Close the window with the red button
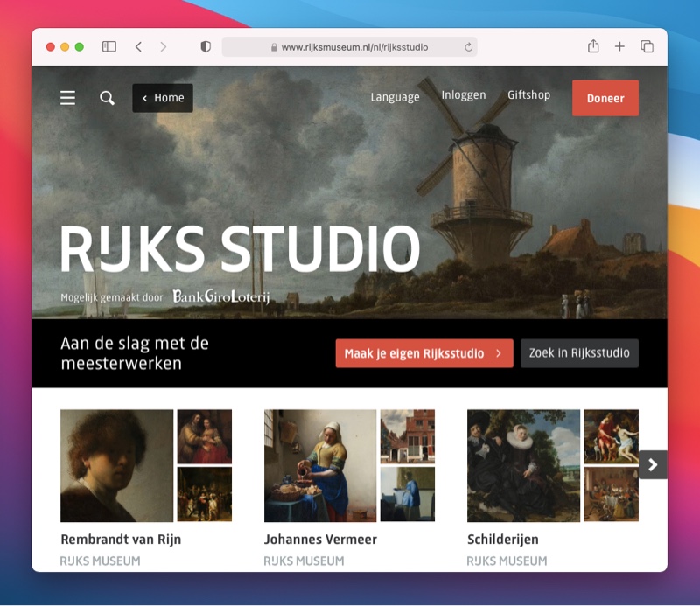 coord(51,47)
